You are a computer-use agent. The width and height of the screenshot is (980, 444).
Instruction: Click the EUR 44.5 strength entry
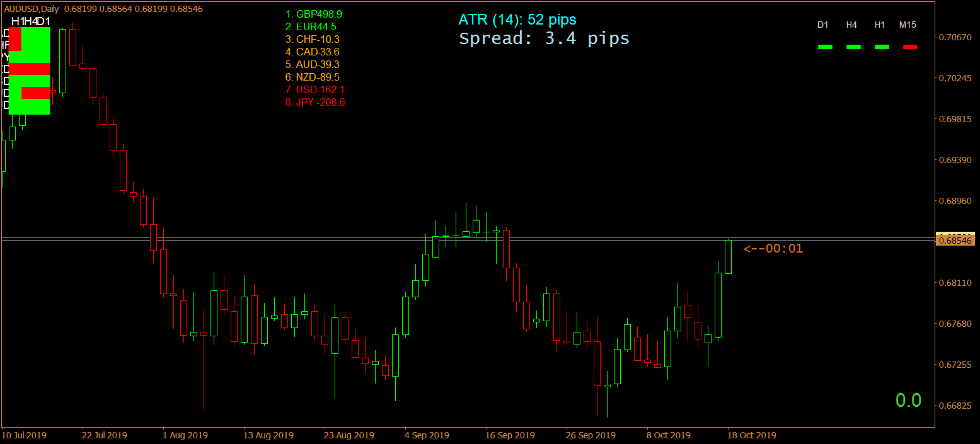coord(311,26)
